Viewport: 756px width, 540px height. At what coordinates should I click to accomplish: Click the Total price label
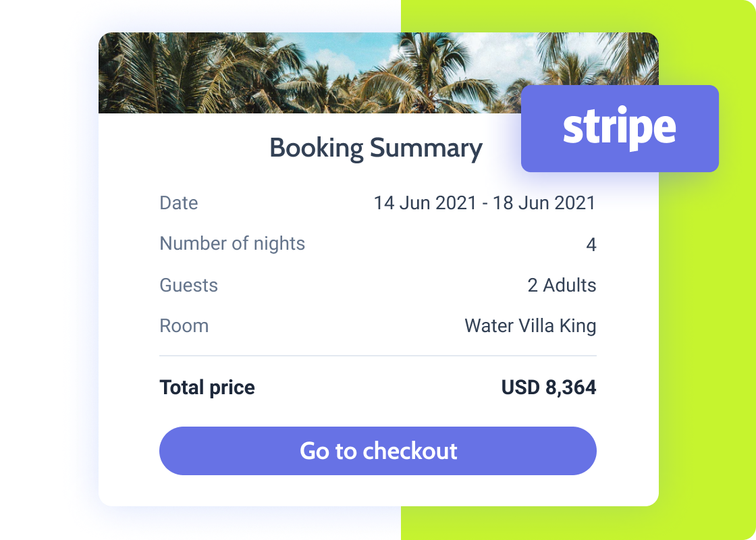(207, 387)
